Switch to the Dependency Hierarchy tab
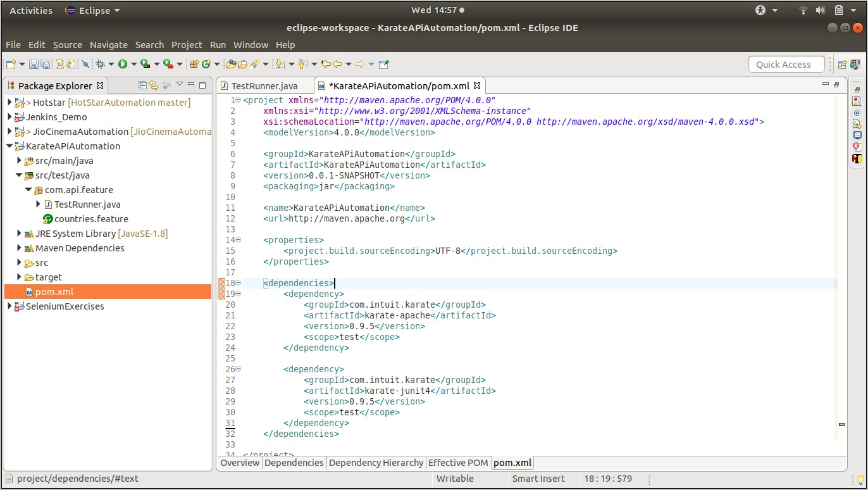The height and width of the screenshot is (490, 868). [x=376, y=463]
